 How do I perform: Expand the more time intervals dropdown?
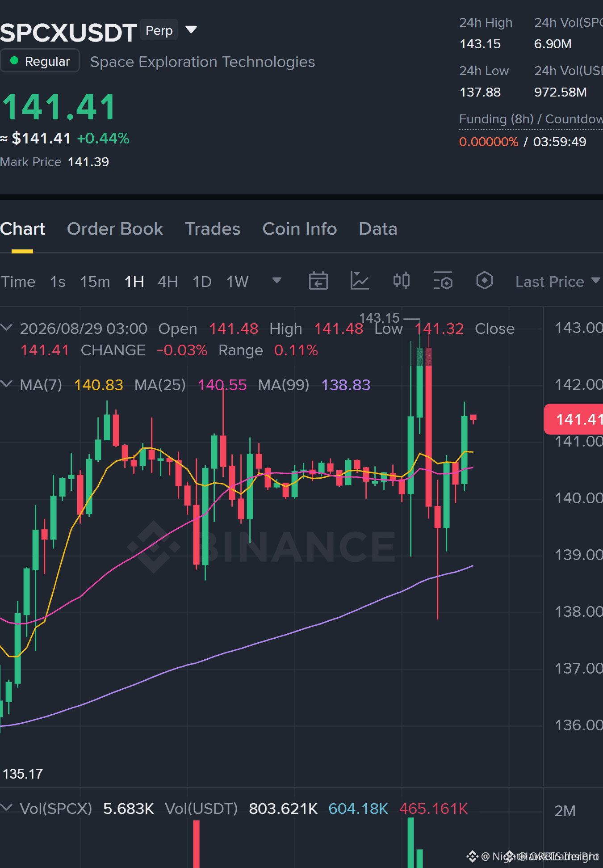tap(277, 281)
